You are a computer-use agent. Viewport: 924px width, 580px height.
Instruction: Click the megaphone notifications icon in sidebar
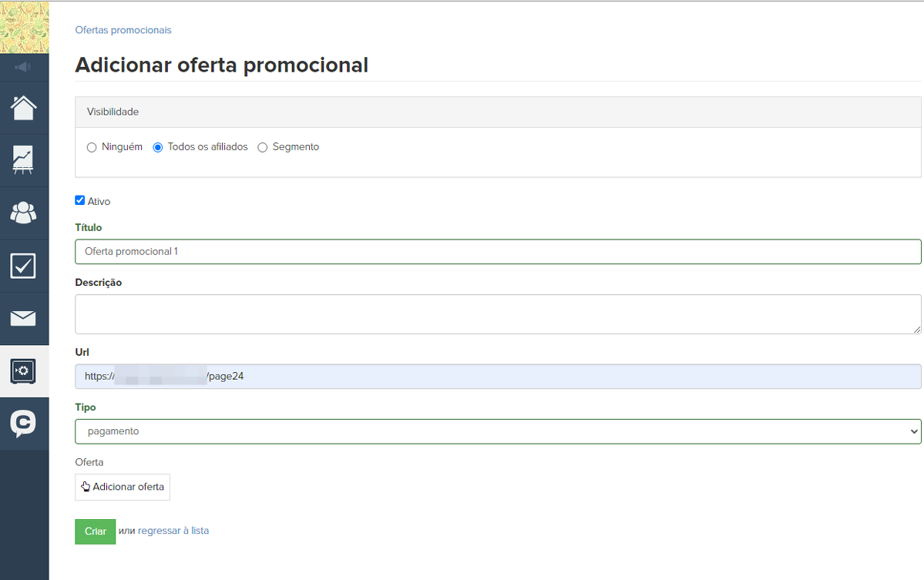[x=24, y=67]
